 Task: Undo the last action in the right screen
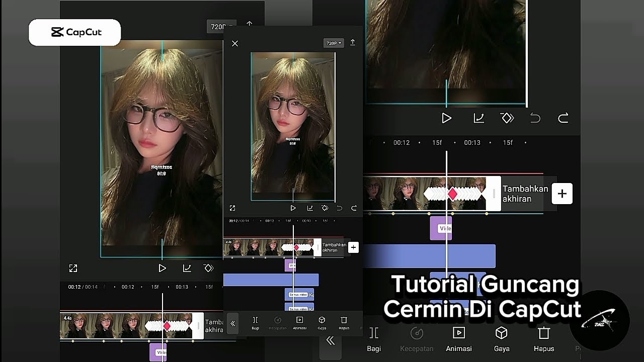point(535,118)
